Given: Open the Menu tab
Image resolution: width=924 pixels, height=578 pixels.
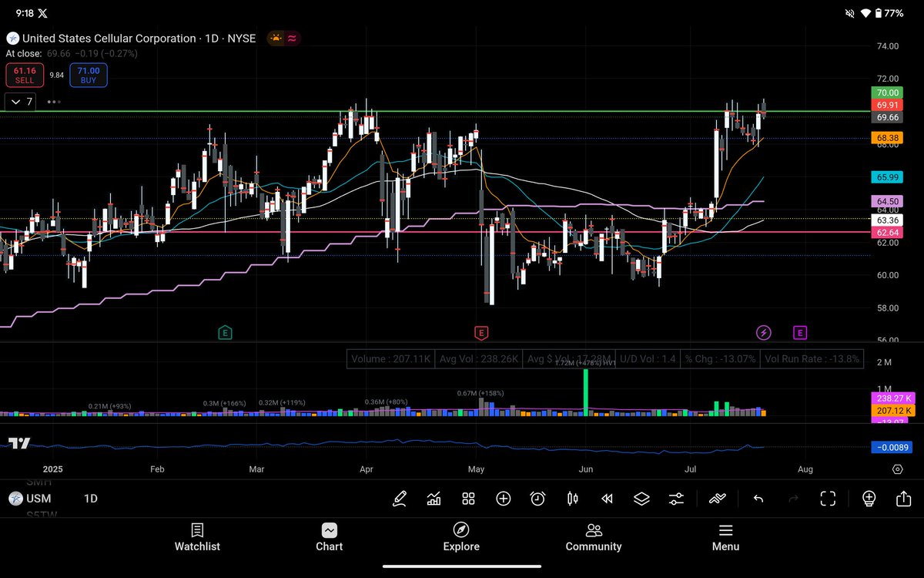Looking at the screenshot, I should (725, 538).
